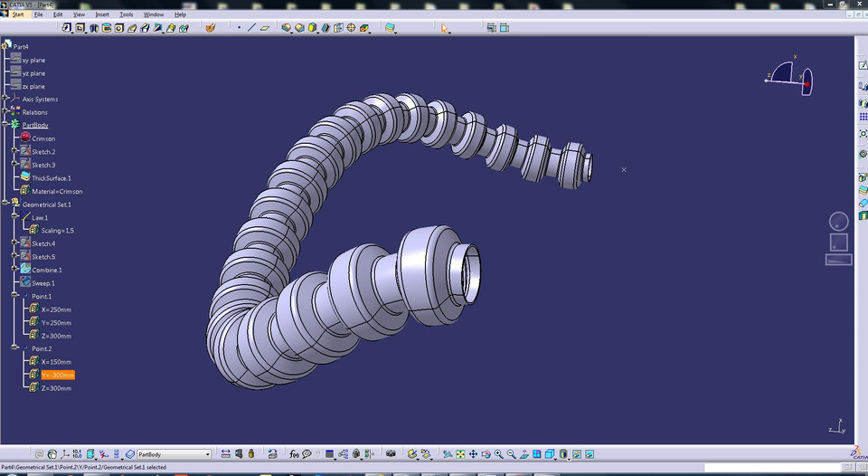
Task: Open the Window menu
Action: click(x=154, y=14)
